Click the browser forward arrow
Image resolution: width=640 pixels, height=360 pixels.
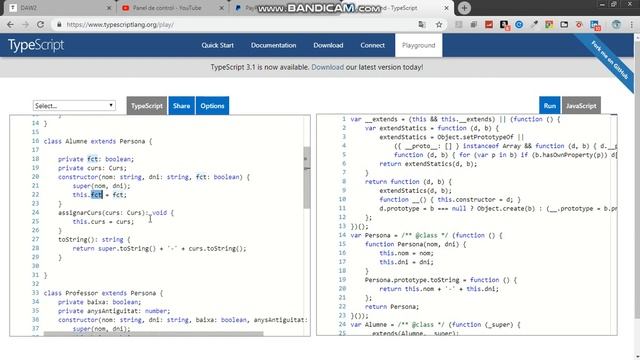pyautogui.click(x=25, y=24)
